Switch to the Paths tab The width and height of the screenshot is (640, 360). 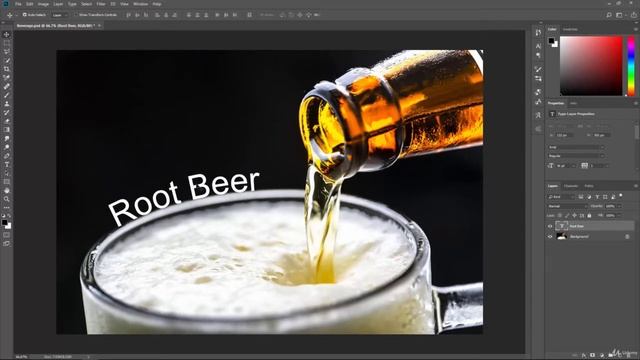589,186
